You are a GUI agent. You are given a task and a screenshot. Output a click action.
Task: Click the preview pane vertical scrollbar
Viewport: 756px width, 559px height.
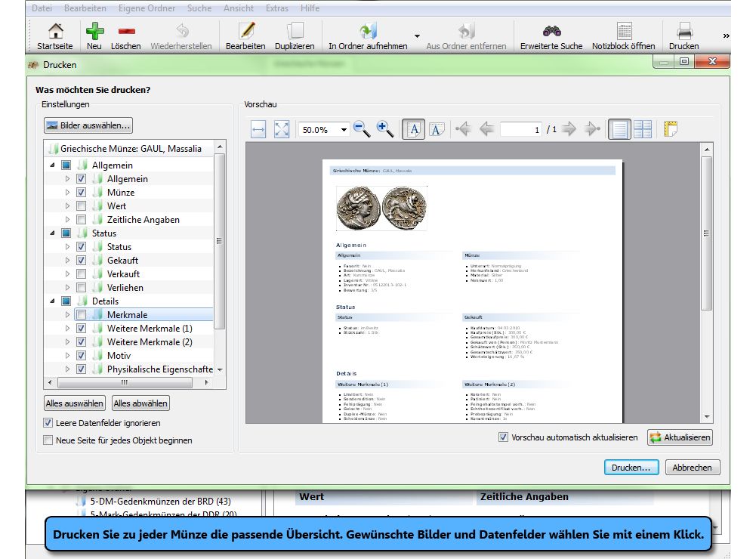[x=706, y=233]
